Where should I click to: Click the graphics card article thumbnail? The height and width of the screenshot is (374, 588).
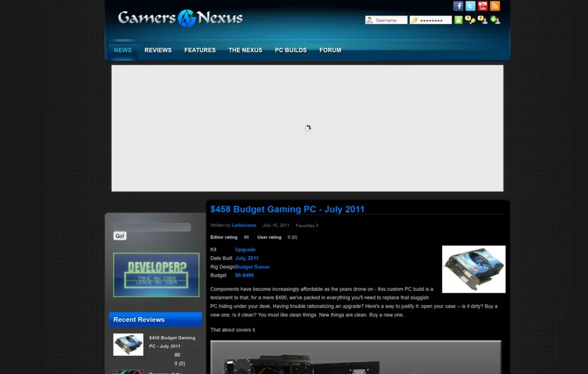coord(474,269)
